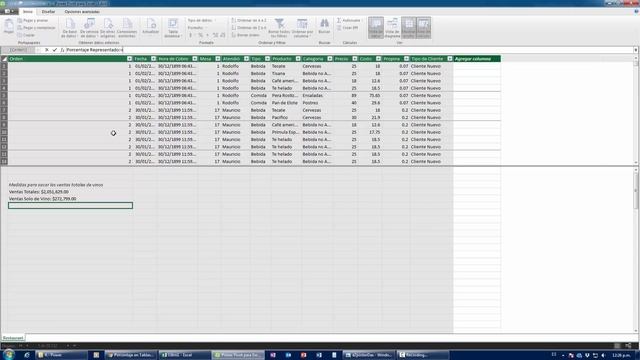Click the data grid vertical scrollbar
This screenshot has height=360, width=640.
pyautogui.click(x=636, y=110)
